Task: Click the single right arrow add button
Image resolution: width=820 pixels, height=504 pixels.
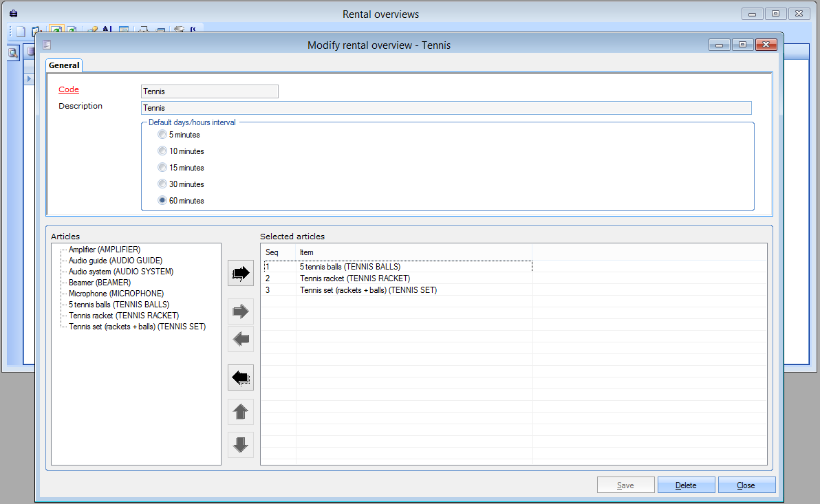Action: [x=241, y=311]
